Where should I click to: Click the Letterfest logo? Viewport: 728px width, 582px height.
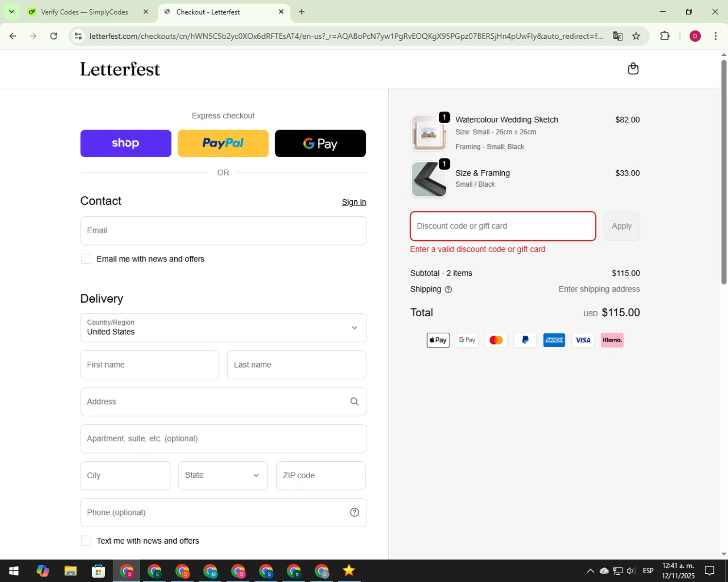coord(120,69)
